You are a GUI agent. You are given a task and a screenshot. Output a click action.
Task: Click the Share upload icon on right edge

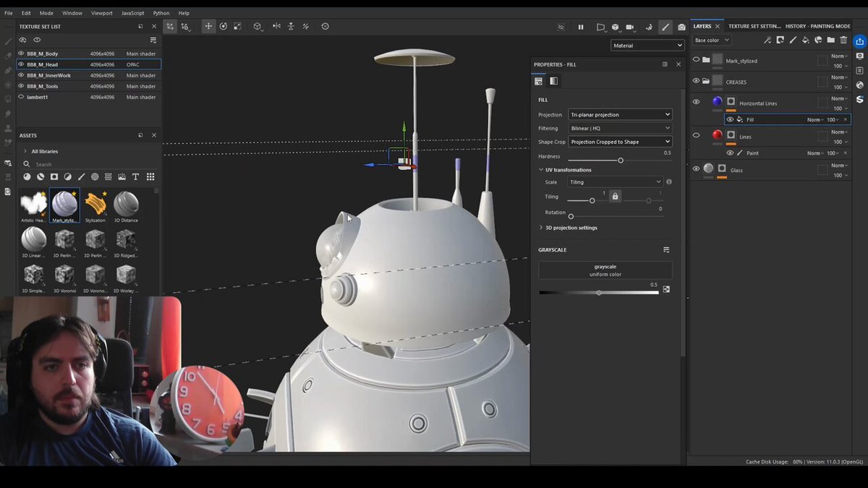point(859,41)
